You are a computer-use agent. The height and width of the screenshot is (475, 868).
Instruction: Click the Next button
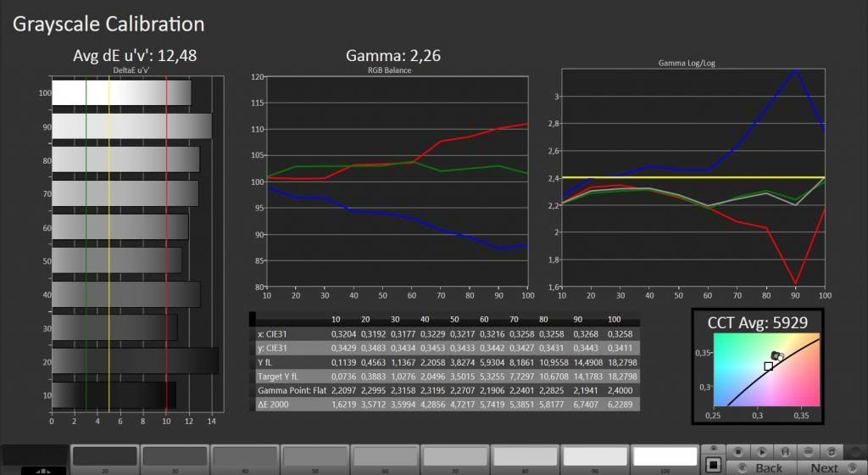click(x=831, y=468)
